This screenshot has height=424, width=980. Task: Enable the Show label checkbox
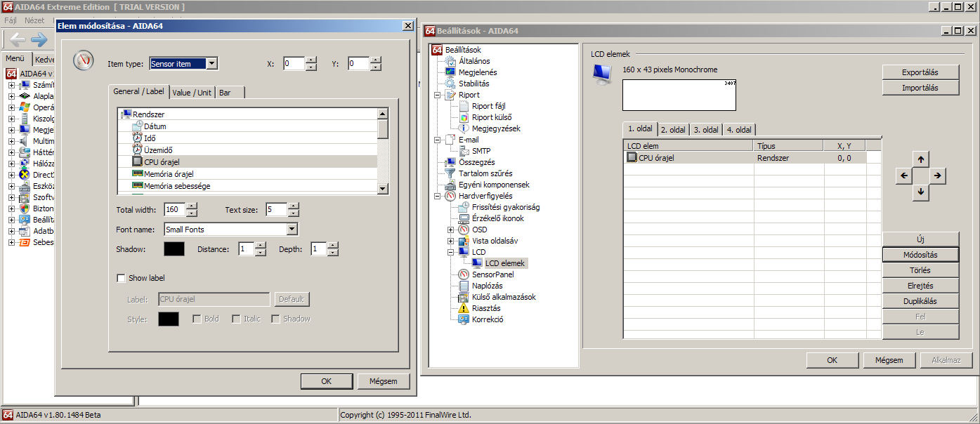tap(121, 278)
